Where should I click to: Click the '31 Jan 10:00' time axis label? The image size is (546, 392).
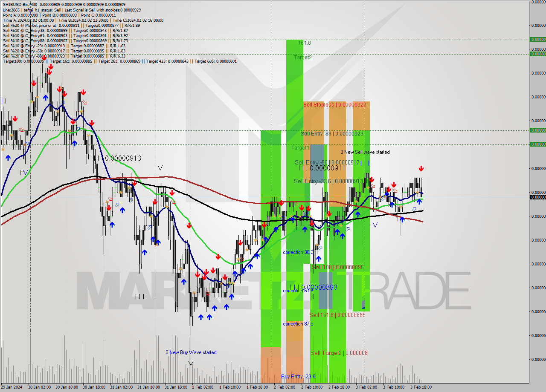[x=148, y=387]
